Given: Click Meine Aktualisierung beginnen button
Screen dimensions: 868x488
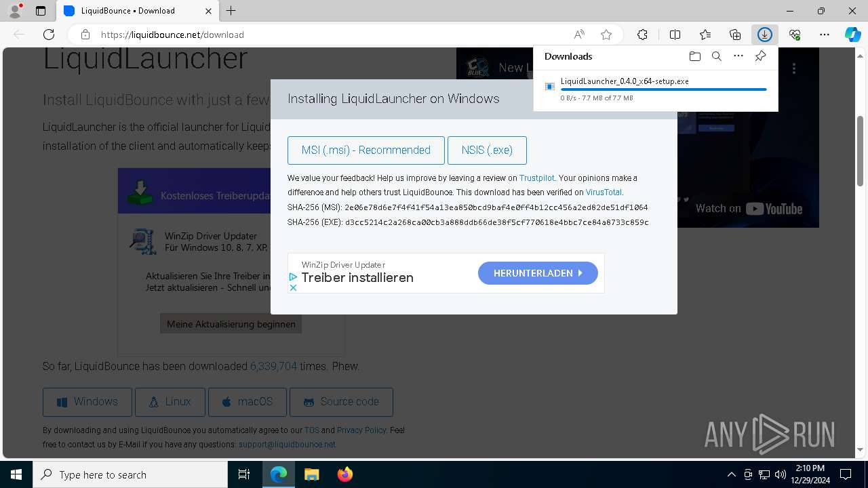Looking at the screenshot, I should 231,324.
